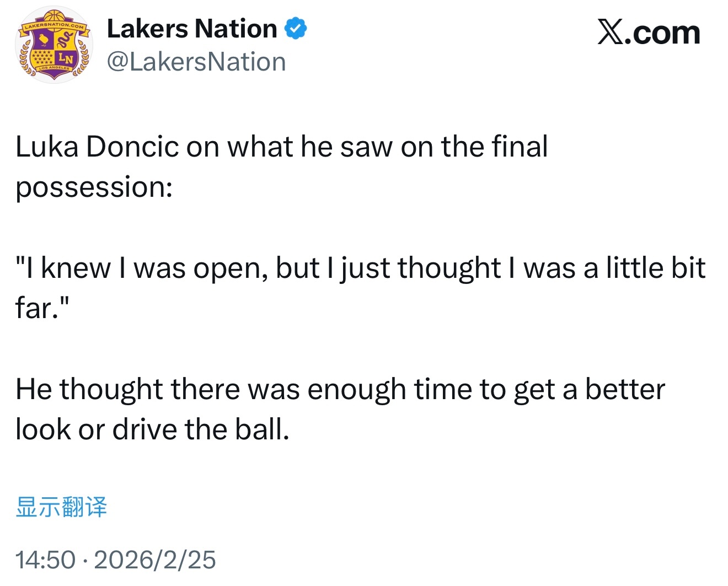Click the line starting "He thought there was enough"
This screenshot has height=586, width=728.
coord(340,389)
